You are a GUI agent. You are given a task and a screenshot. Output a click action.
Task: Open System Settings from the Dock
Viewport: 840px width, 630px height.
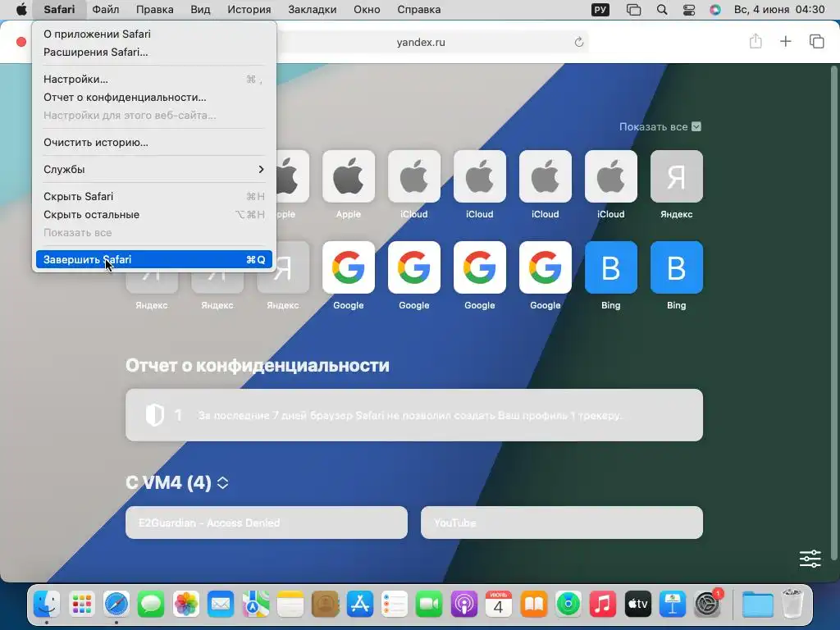pyautogui.click(x=707, y=605)
